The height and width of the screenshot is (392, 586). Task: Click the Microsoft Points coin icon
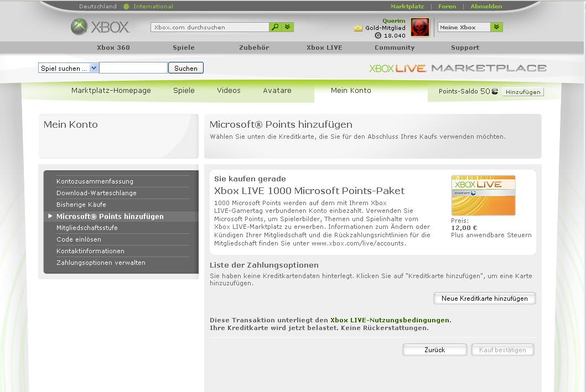coord(495,91)
